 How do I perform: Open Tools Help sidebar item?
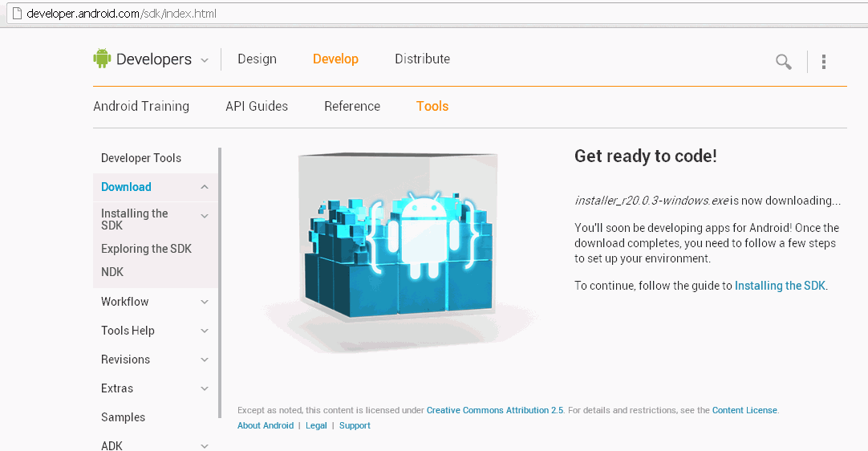[x=128, y=331]
